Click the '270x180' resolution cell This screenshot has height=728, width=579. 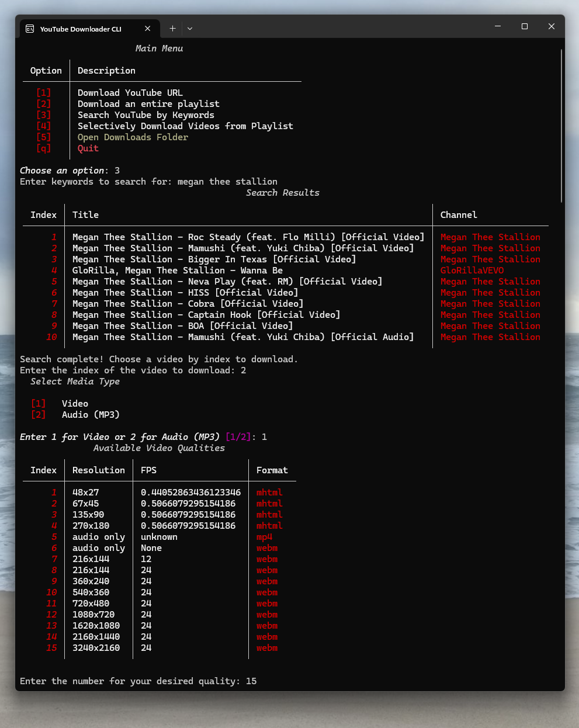coord(91,526)
